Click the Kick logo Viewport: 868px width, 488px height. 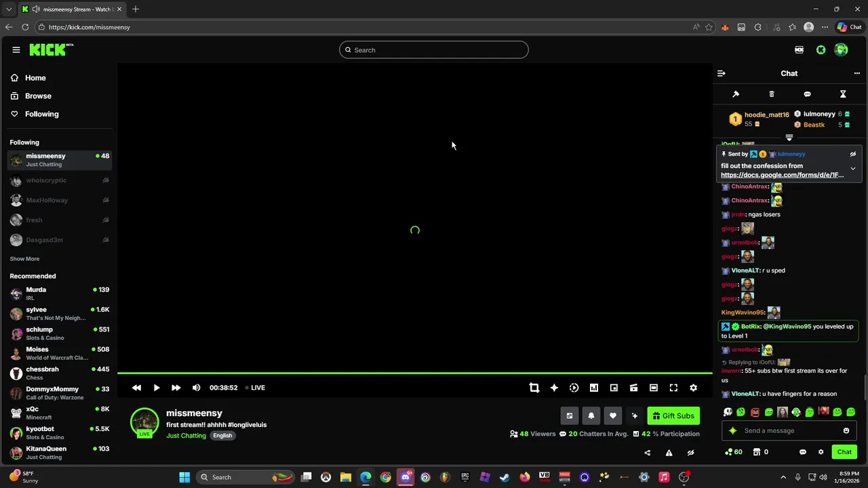[51, 49]
